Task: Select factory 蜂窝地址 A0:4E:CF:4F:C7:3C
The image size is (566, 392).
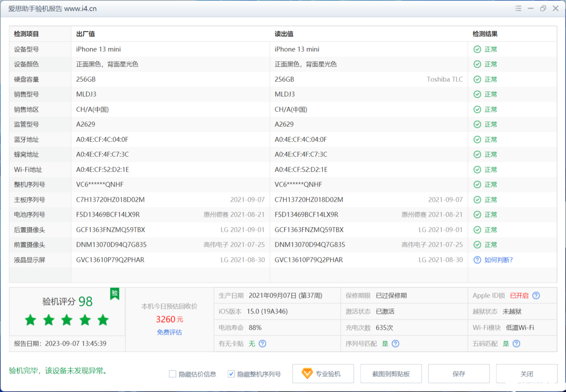Action: (102, 154)
